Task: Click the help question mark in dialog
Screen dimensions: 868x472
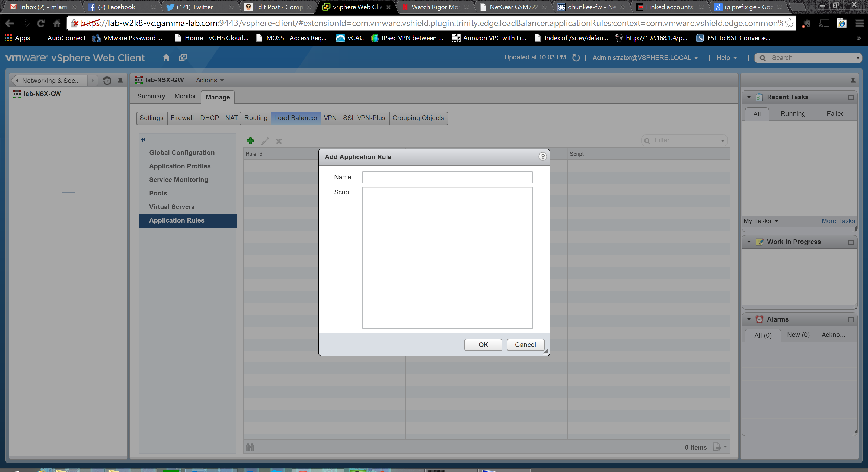Action: pyautogui.click(x=542, y=156)
